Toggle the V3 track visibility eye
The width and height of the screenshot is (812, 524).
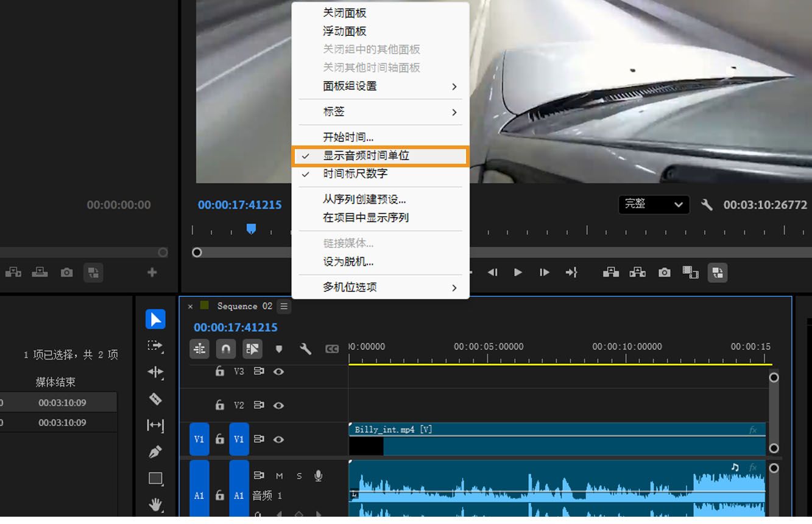[x=279, y=371]
